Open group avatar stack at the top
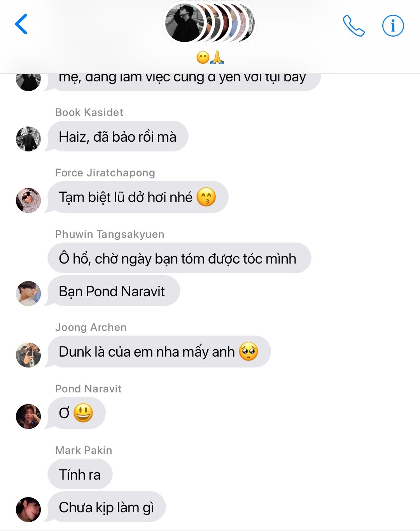420x531 pixels. (210, 23)
